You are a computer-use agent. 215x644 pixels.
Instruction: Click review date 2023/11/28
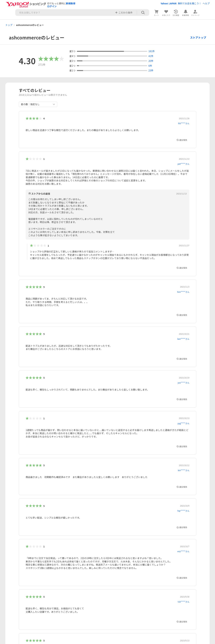pyautogui.click(x=184, y=119)
